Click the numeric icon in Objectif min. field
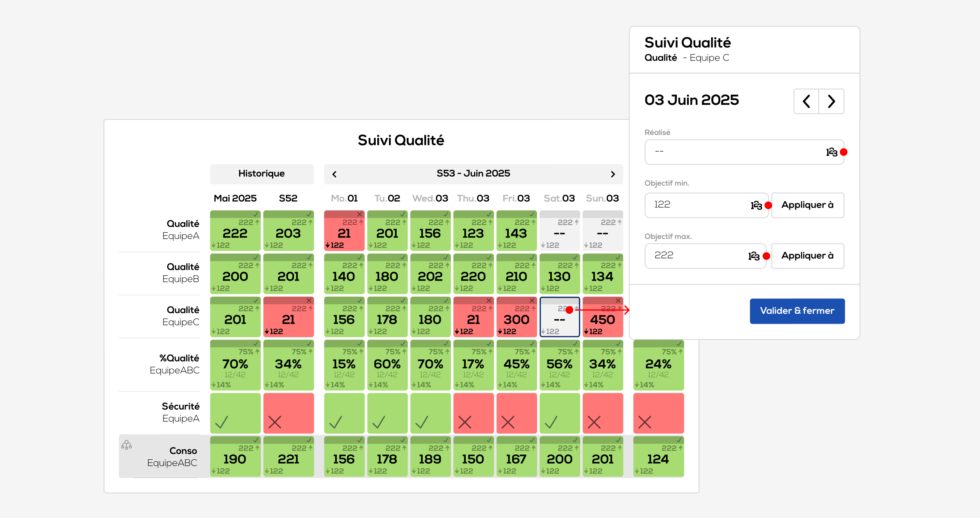The width and height of the screenshot is (980, 518). [756, 206]
